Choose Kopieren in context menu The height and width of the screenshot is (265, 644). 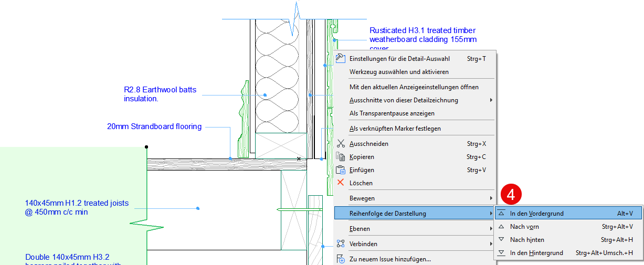pyautogui.click(x=415, y=156)
